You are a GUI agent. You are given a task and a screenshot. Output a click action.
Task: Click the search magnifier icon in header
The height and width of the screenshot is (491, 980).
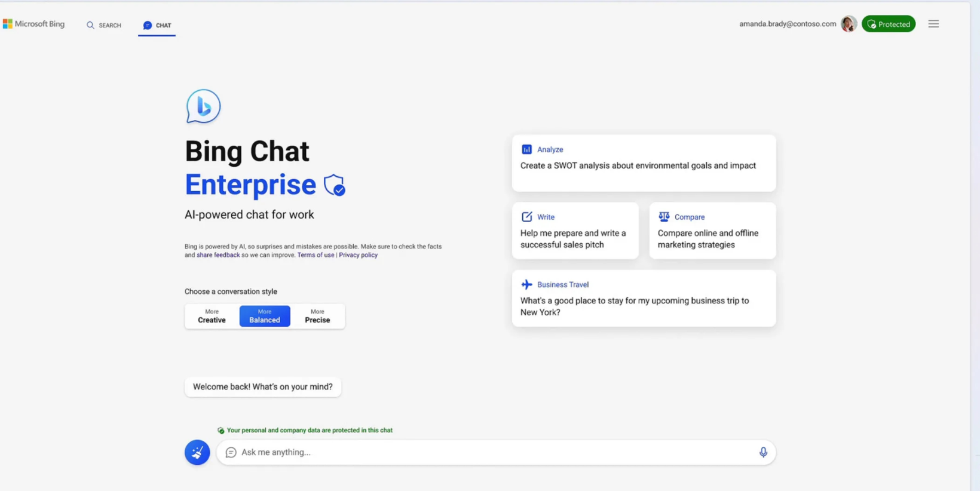90,25
